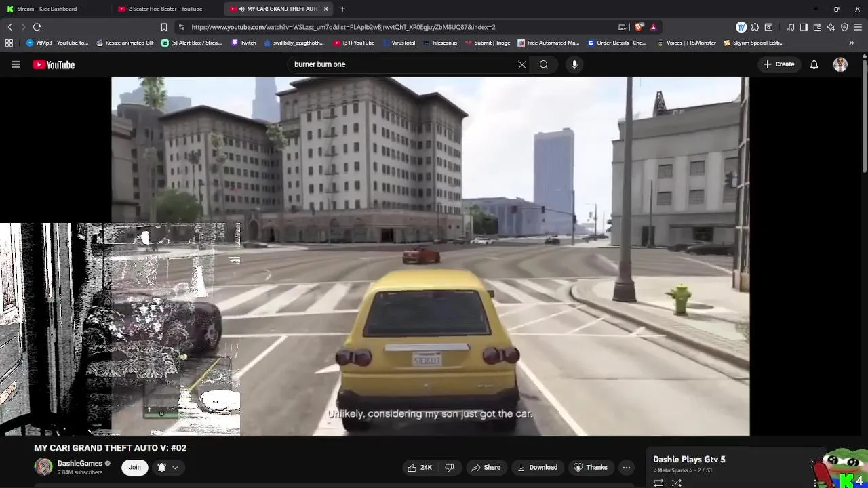Dislike the video with thumbs down
Image resolution: width=868 pixels, height=488 pixels.
click(x=449, y=467)
